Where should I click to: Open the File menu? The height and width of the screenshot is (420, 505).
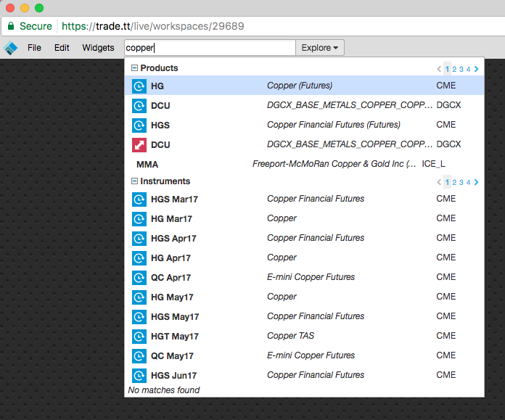(34, 48)
